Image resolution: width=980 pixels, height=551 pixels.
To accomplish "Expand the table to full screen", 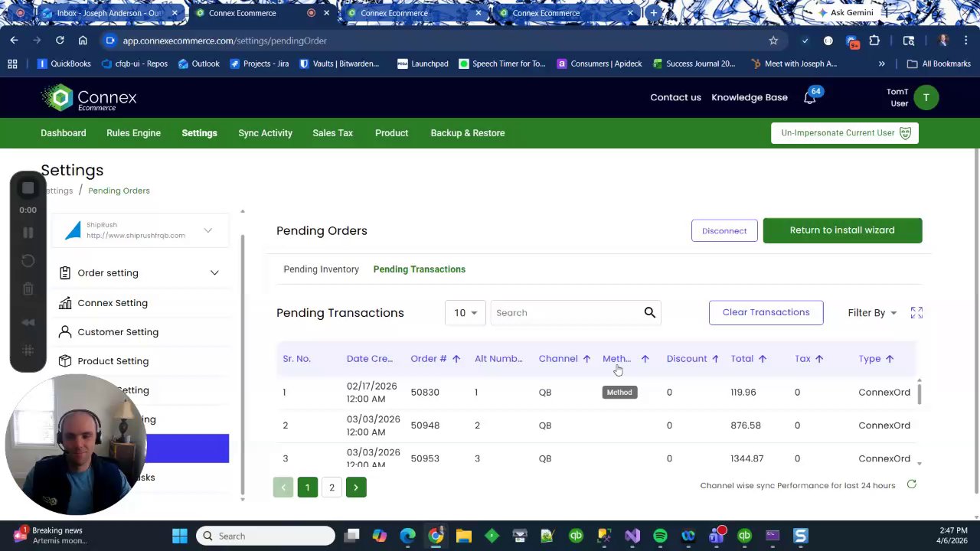I will tap(916, 312).
